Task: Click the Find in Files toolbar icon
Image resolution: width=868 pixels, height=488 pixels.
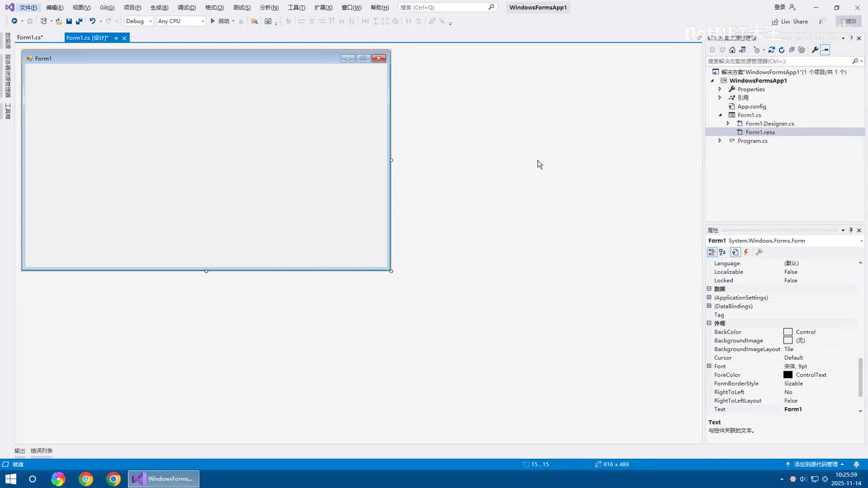Action: point(254,21)
